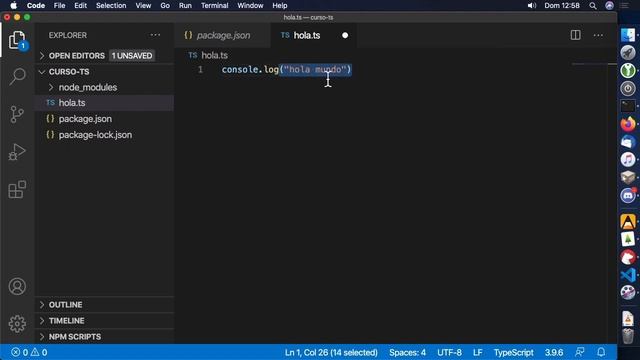This screenshot has height=360, width=640.
Task: Open the Extensions view
Action: click(x=17, y=190)
